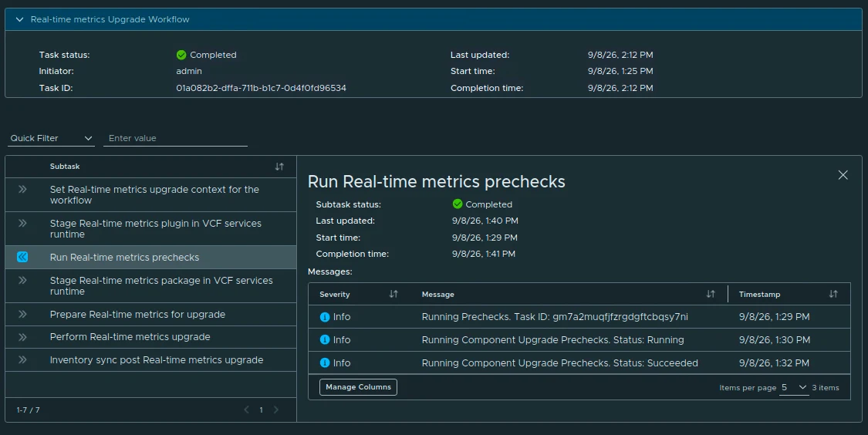Click timestamp 9/8/26, 1:32 PM in messages table
This screenshot has height=435, width=868.
(x=774, y=363)
